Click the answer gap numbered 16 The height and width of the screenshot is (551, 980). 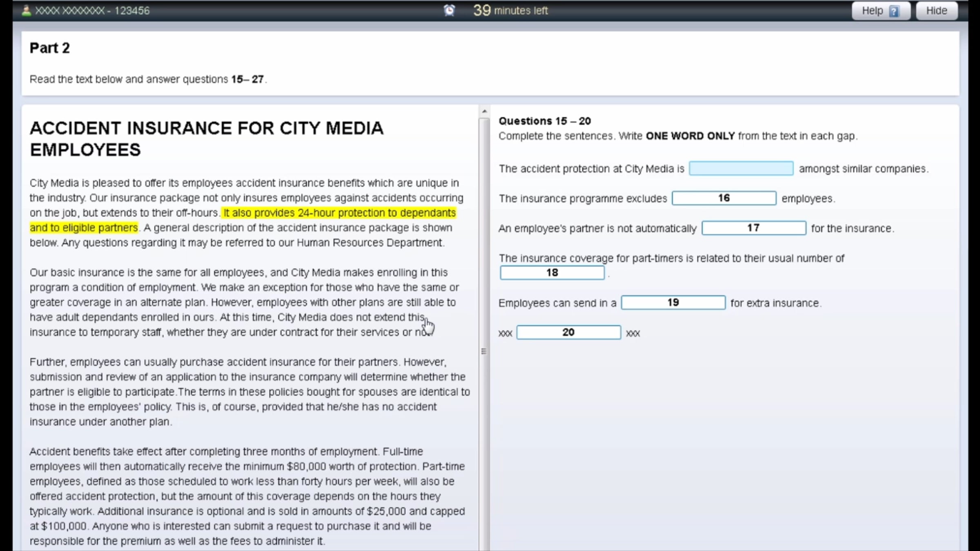724,198
